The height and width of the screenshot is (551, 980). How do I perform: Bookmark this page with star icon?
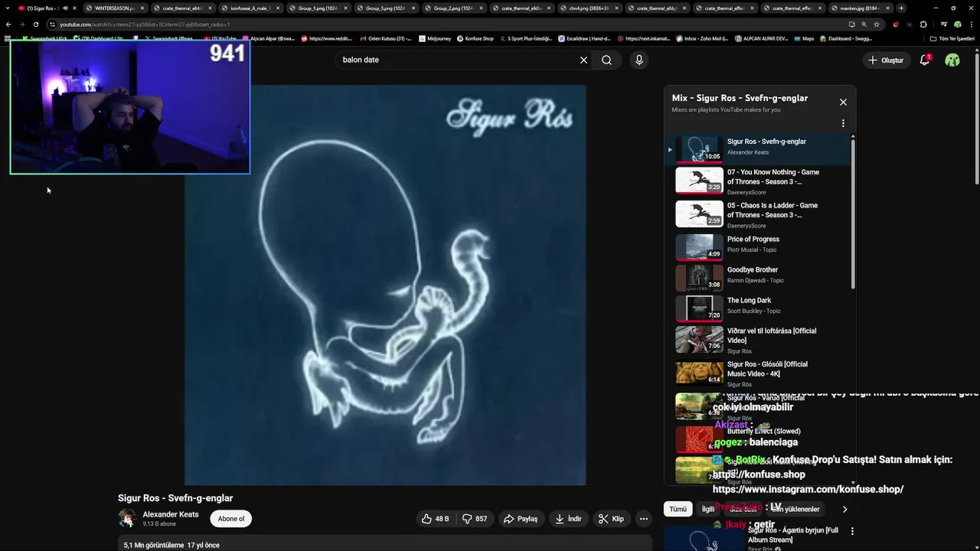click(x=877, y=24)
